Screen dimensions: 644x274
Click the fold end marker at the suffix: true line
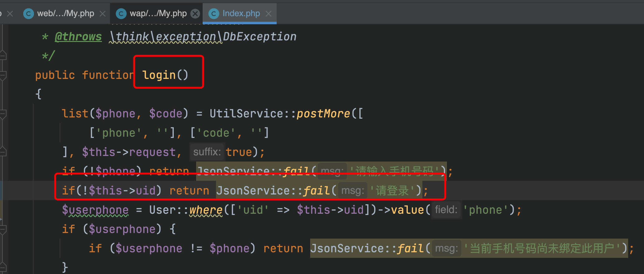3,152
